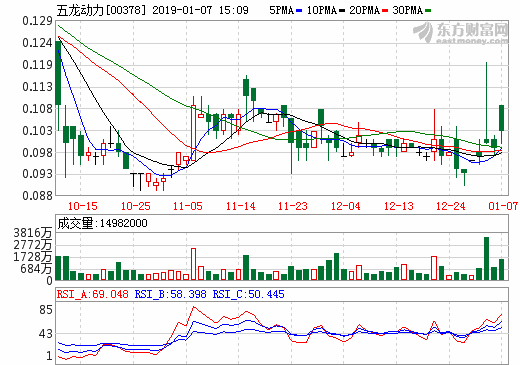Image resolution: width=520 pixels, height=365 pixels.
Task: Click the 10PMA legend label
Action: pos(321,10)
